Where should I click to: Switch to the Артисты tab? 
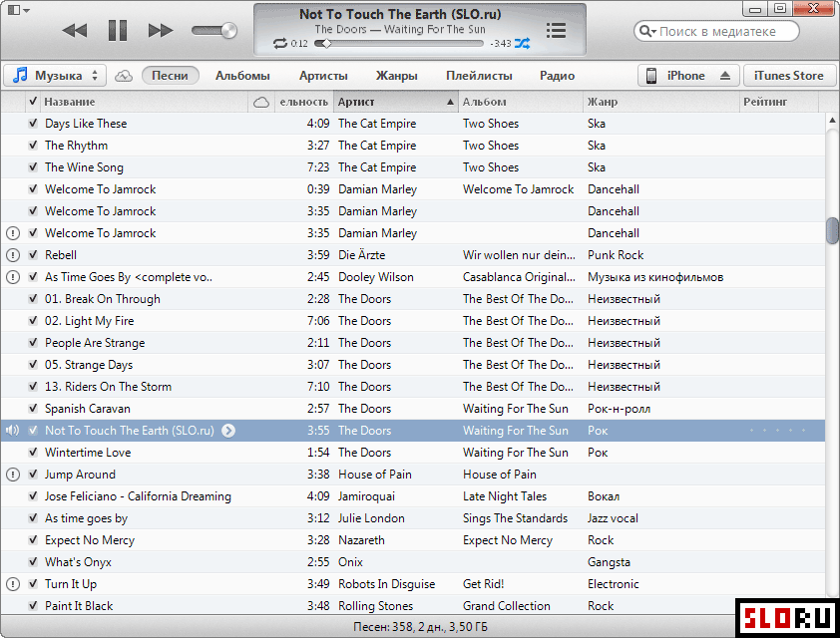pos(323,76)
